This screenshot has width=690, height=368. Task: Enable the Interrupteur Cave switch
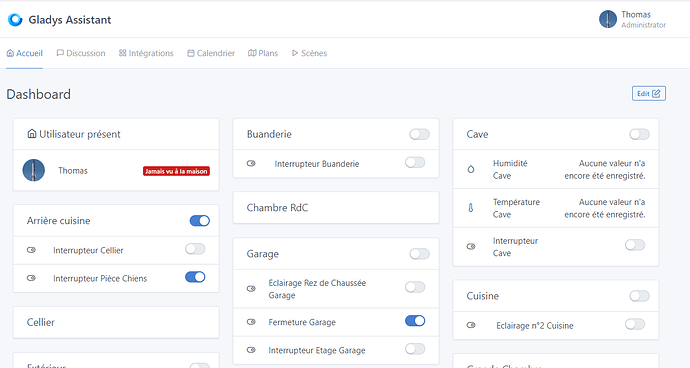click(x=635, y=245)
